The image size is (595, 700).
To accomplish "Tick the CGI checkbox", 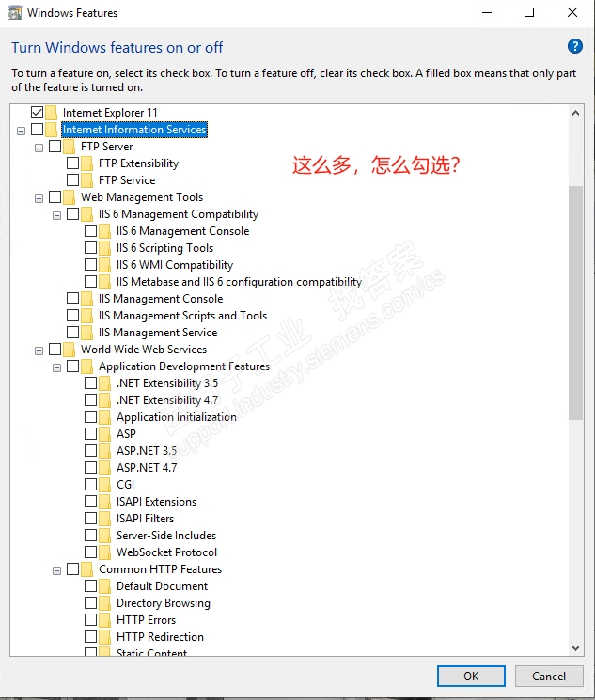I will (x=90, y=485).
